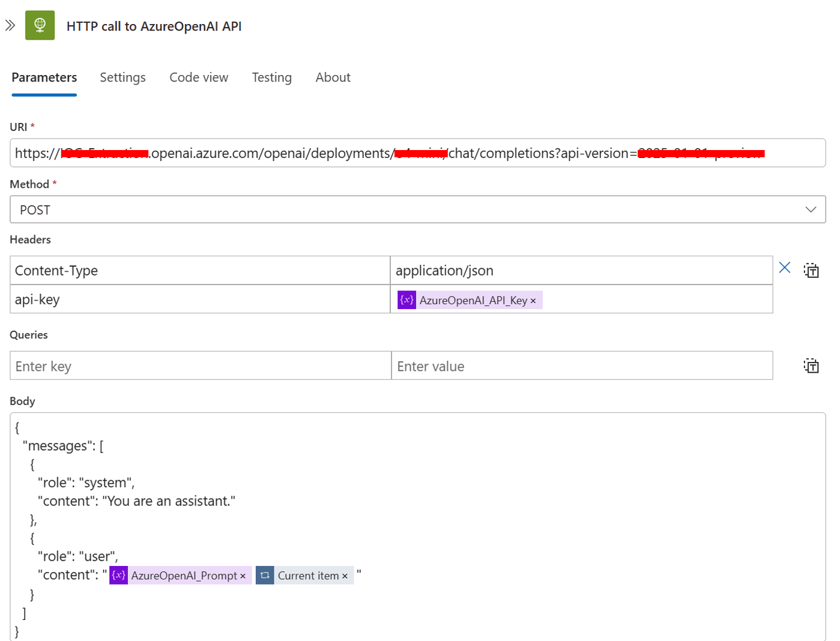The height and width of the screenshot is (641, 840).
Task: Go to the Testing tab
Action: pyautogui.click(x=271, y=77)
